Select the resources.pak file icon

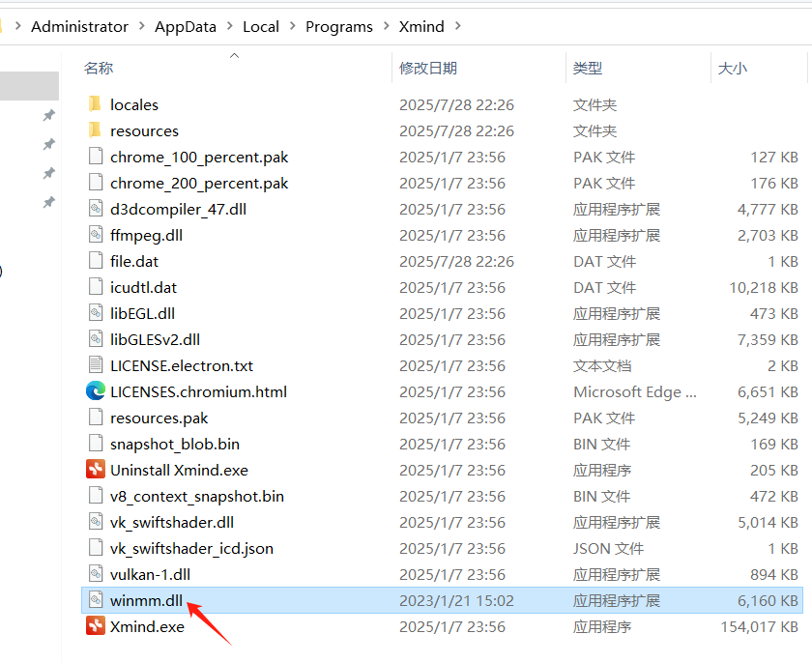(96, 418)
